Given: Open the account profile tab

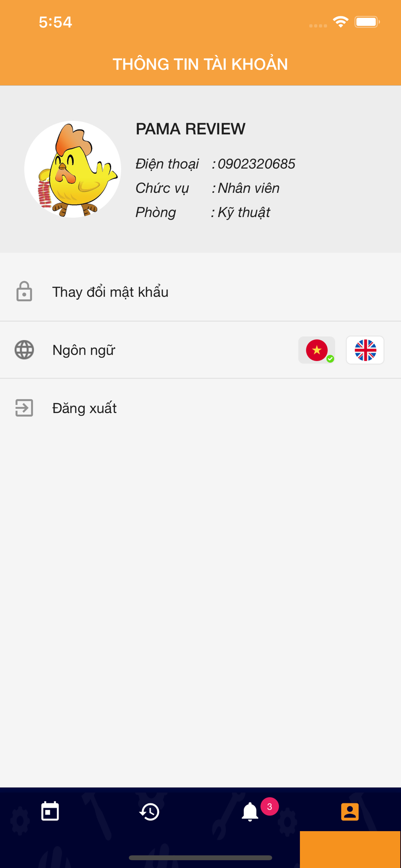Looking at the screenshot, I should coord(350,812).
